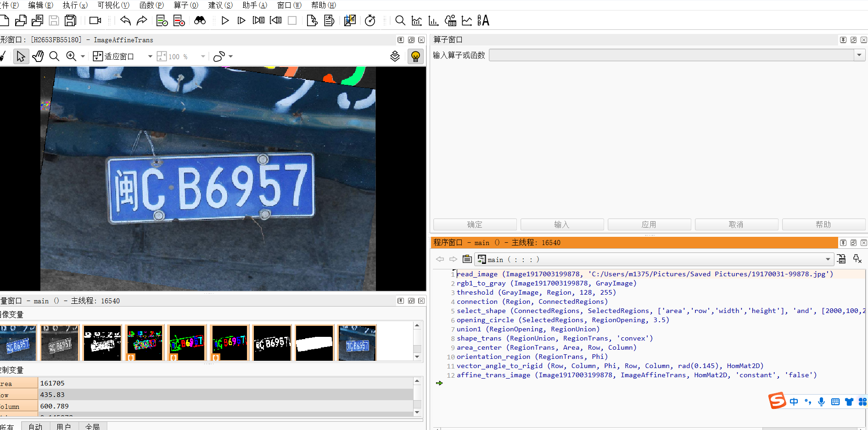Select the affine_trans_image program line

click(x=637, y=375)
